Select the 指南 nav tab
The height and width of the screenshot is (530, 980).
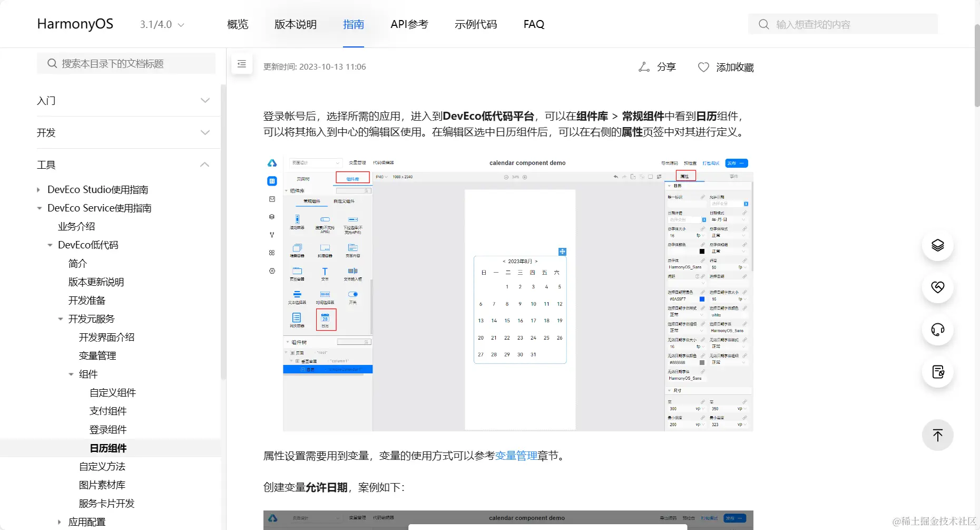point(354,24)
